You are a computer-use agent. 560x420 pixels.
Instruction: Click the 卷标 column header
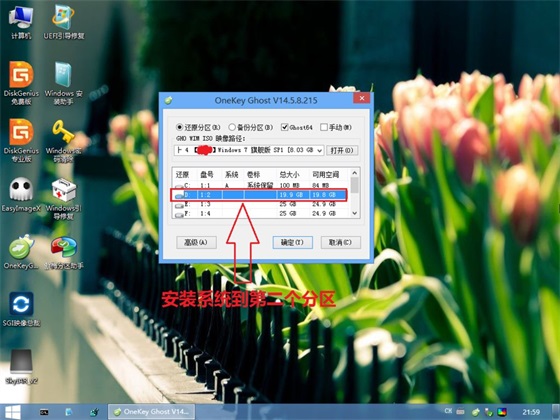point(253,175)
